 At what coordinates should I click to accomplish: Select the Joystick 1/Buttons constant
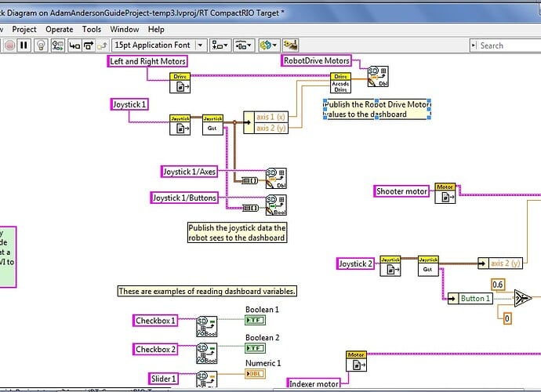click(184, 198)
